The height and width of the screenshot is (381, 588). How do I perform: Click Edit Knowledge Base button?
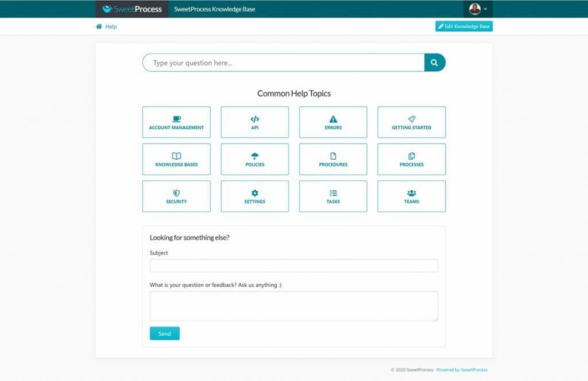click(x=464, y=26)
